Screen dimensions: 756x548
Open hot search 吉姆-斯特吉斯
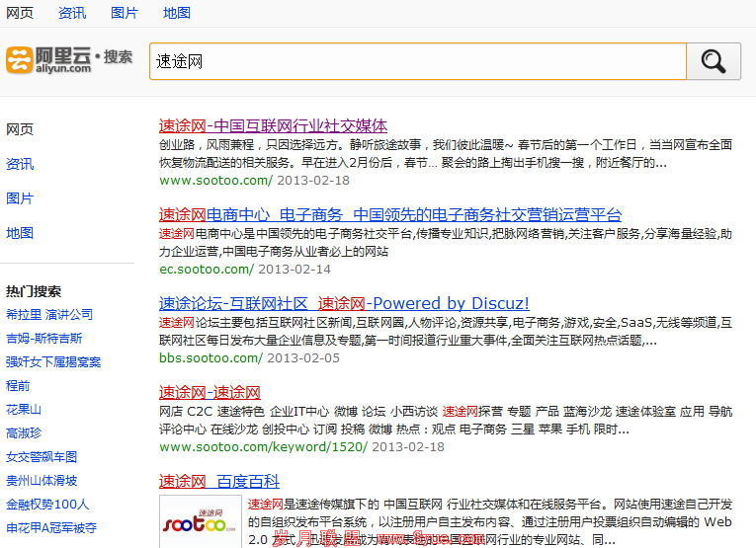coord(43,338)
